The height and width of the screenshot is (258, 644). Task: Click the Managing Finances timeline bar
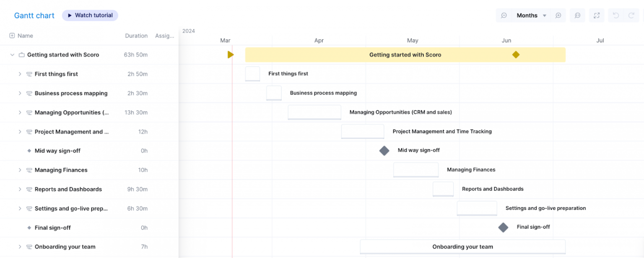[x=416, y=170]
